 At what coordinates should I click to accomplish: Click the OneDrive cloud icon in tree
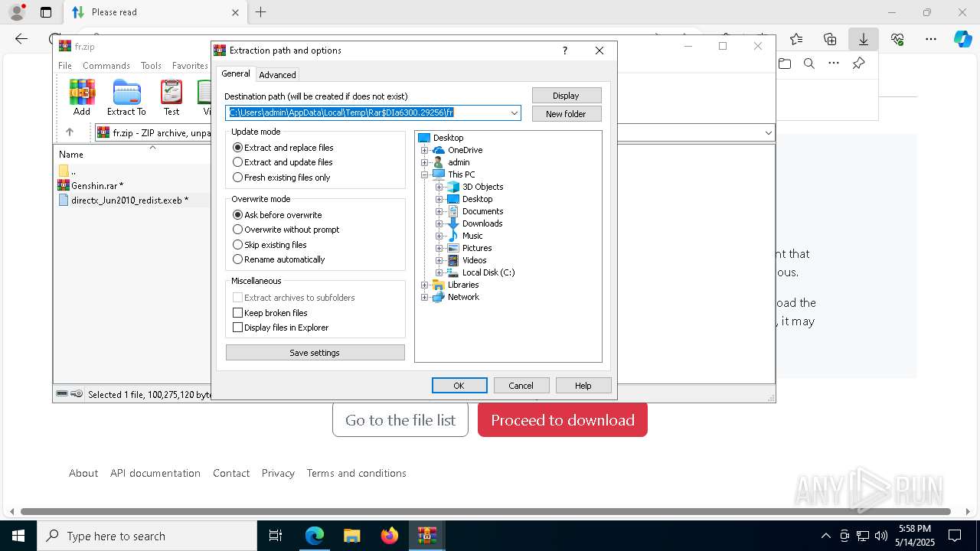[x=439, y=150]
